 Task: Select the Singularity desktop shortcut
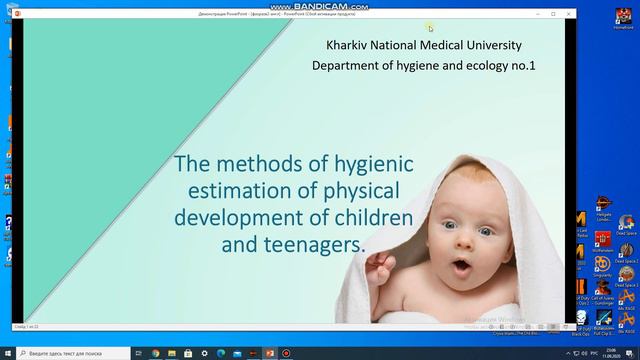(x=602, y=267)
